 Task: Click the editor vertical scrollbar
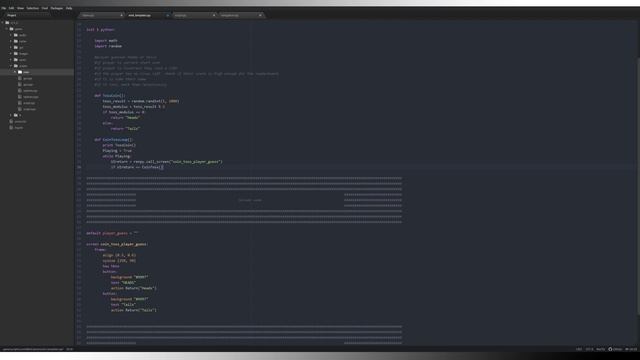click(638, 186)
